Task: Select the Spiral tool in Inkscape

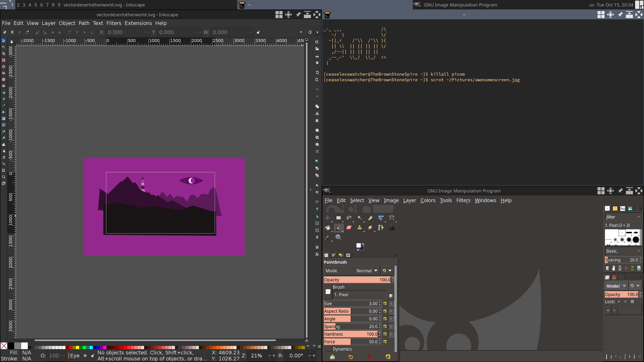Action: [x=3, y=86]
